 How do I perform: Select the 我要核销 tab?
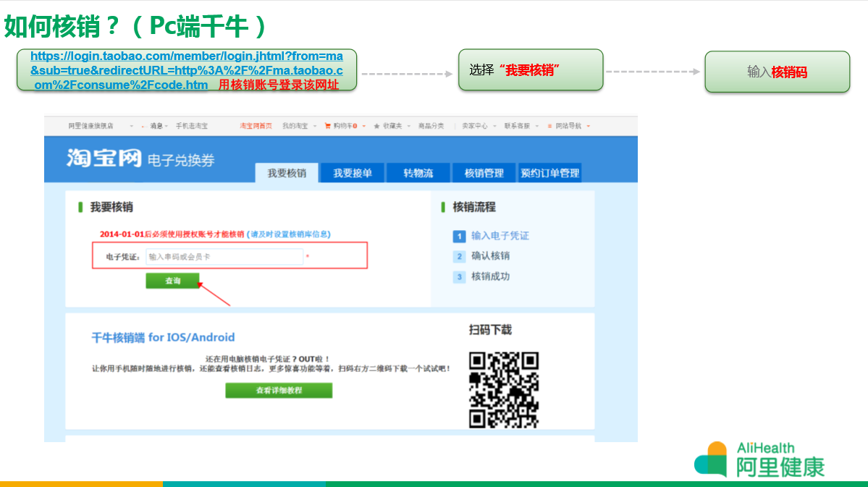coord(287,173)
